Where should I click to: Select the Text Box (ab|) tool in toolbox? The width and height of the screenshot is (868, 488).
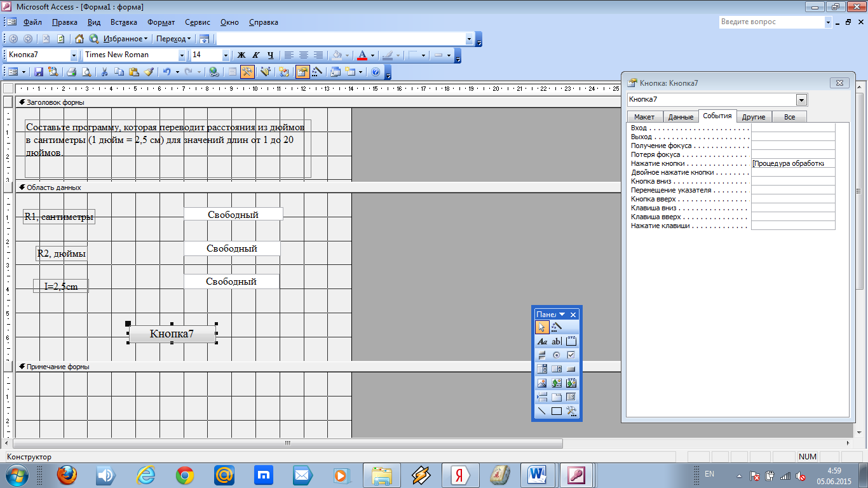(x=557, y=341)
